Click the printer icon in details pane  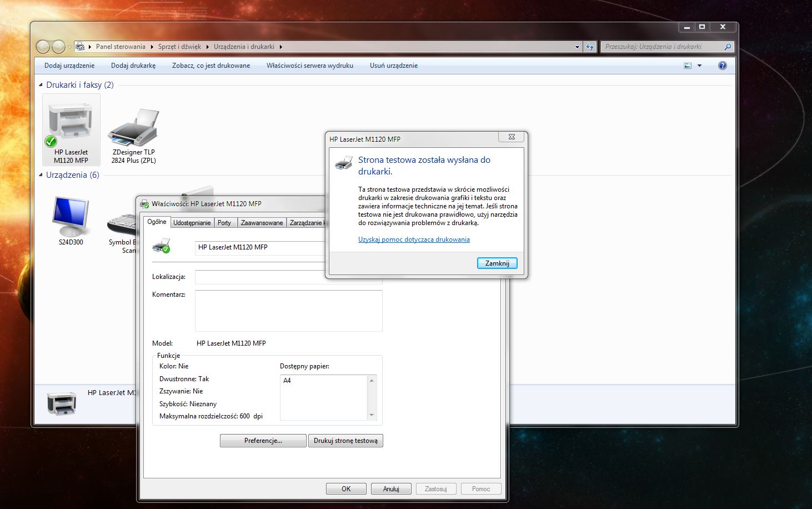tap(62, 403)
